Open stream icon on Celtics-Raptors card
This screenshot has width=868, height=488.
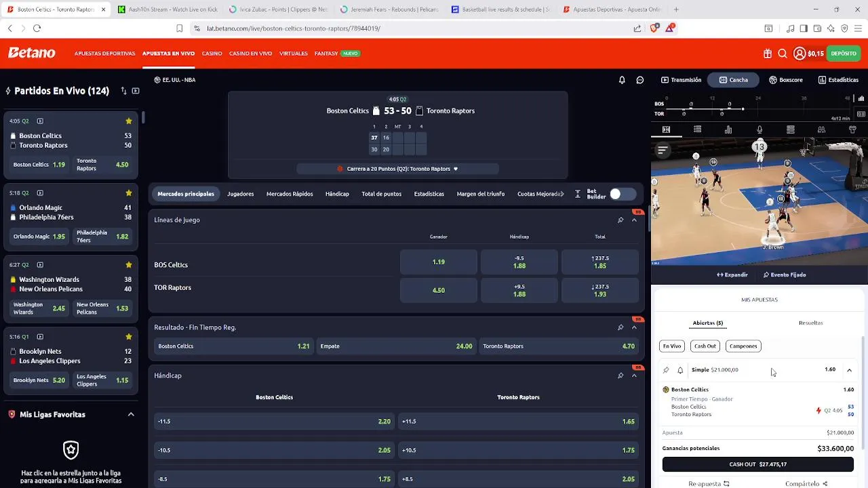click(40, 121)
